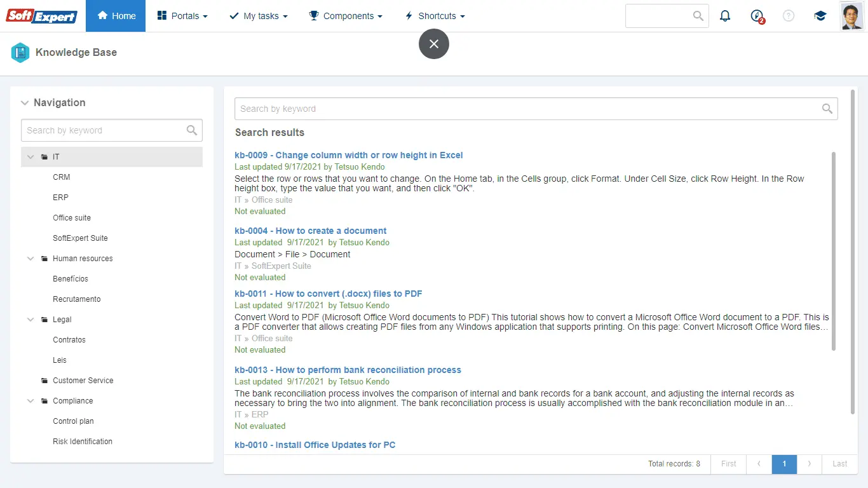Click the Knowledge Base hexagon icon

tap(20, 53)
